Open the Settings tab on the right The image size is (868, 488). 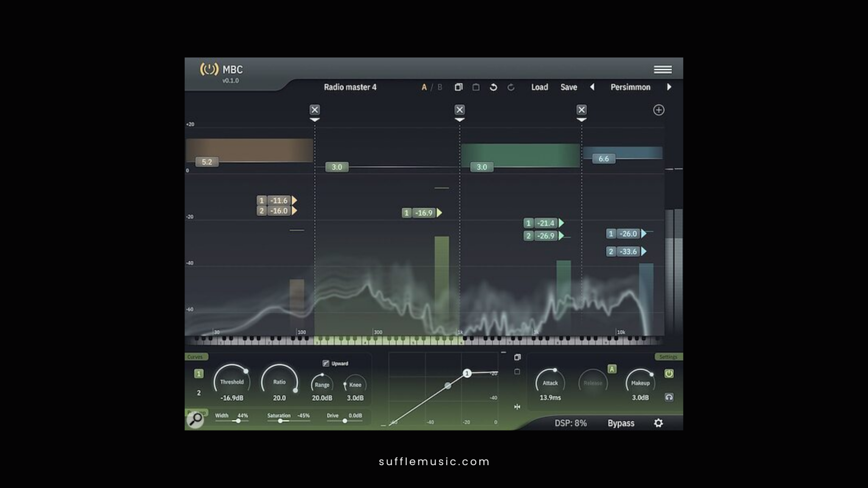point(668,357)
